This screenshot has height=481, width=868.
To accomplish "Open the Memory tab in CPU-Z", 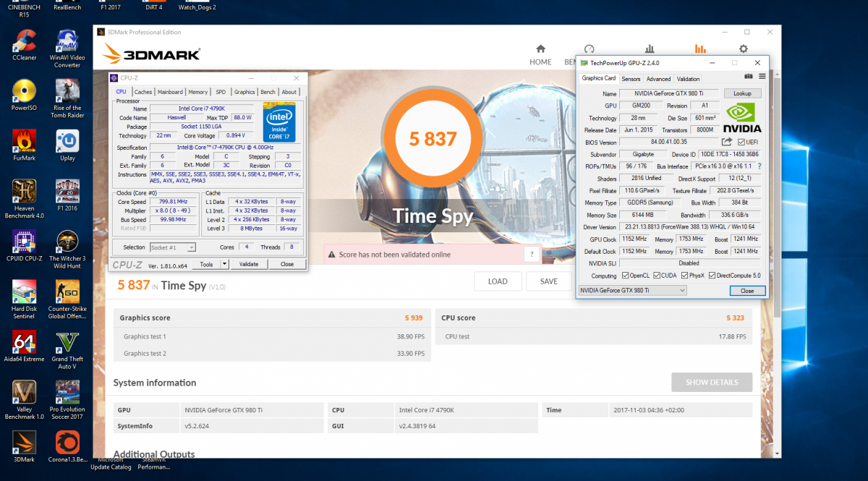I will 198,92.
